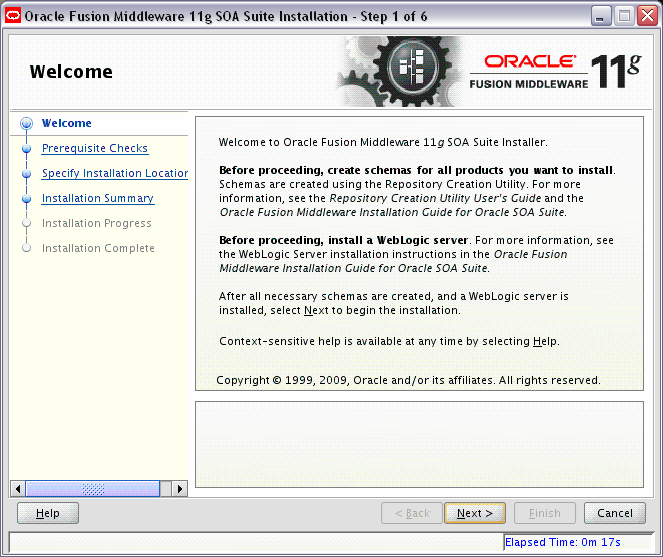Click the Installation Complete step label
The width and height of the screenshot is (663, 557).
pyautogui.click(x=98, y=248)
